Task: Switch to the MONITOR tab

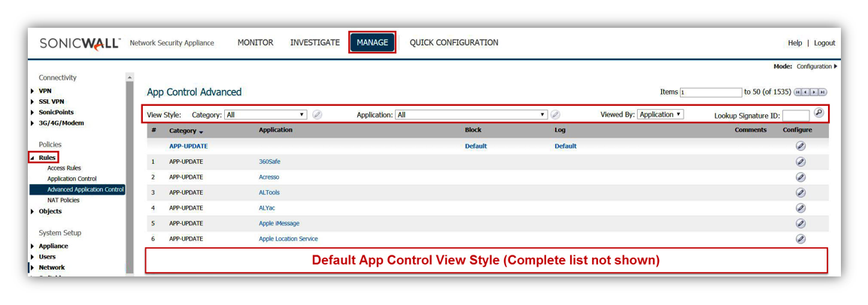Action: point(255,43)
